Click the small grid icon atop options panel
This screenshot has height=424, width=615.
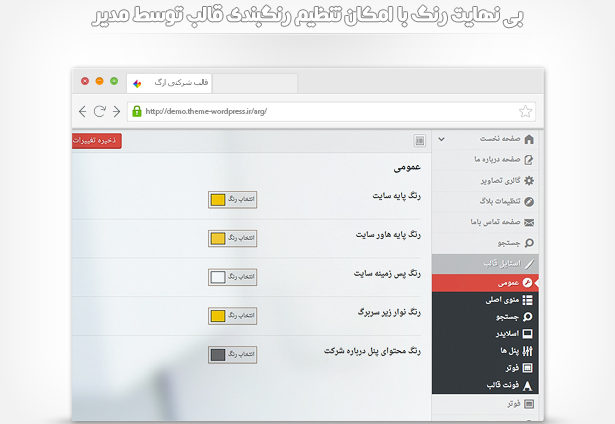click(419, 141)
